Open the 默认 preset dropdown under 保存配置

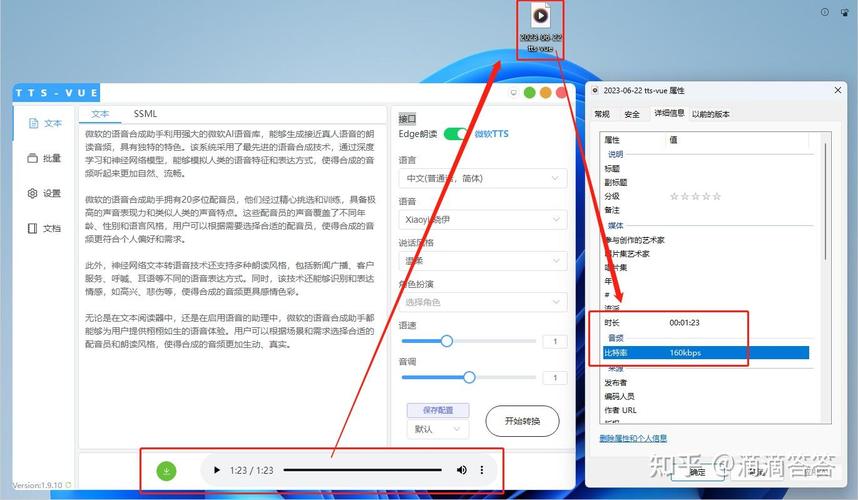click(x=437, y=429)
